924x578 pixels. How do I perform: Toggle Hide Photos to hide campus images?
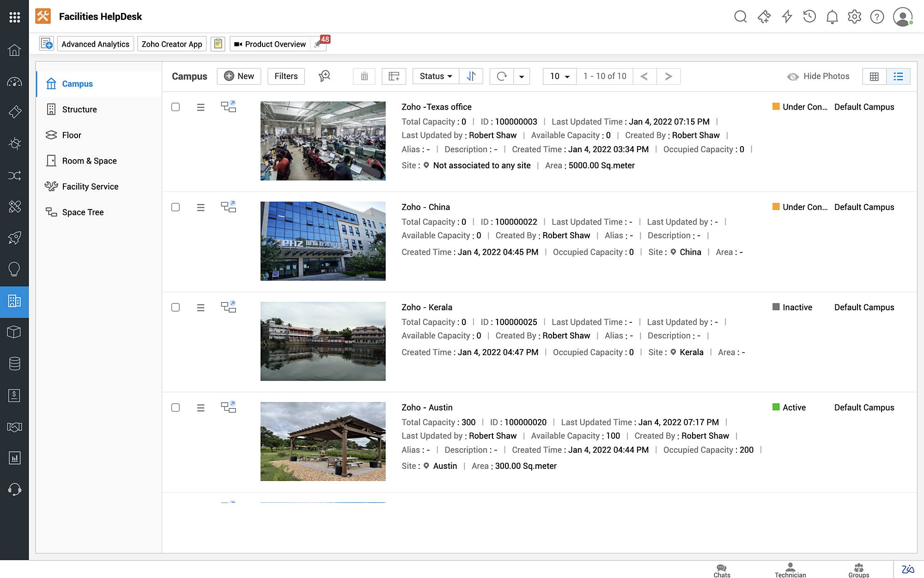(x=818, y=76)
